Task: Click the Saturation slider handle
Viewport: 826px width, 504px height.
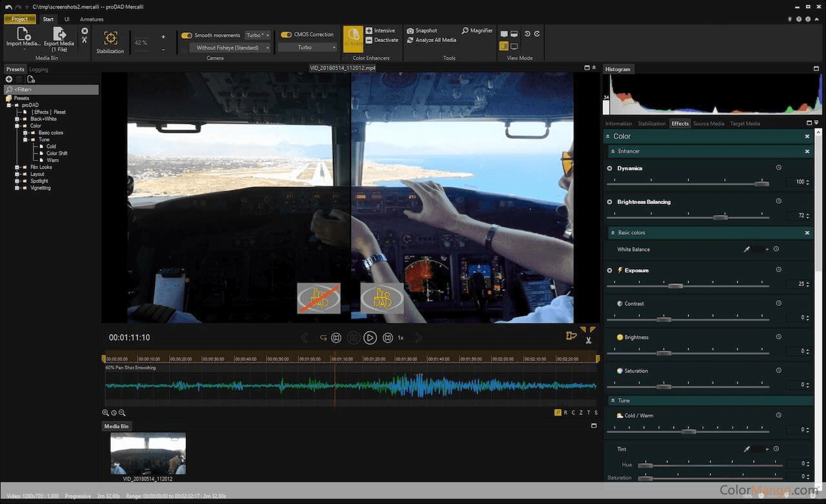Action: coord(663,387)
